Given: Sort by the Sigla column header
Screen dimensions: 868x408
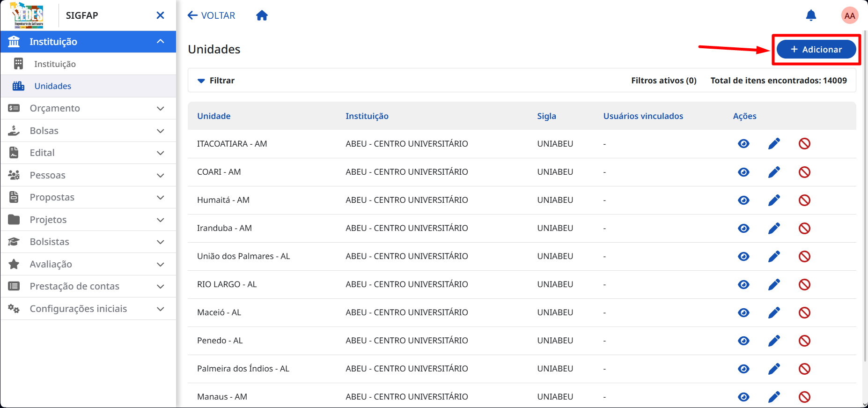Looking at the screenshot, I should 546,116.
